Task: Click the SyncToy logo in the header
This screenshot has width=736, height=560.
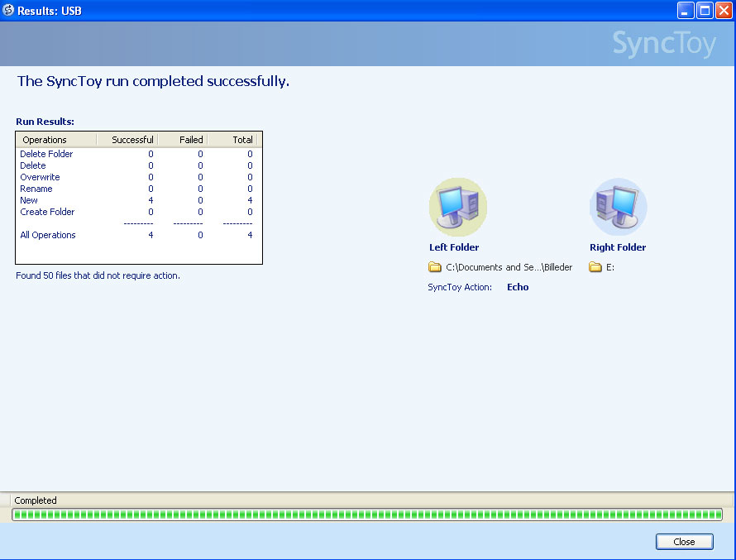Action: click(663, 44)
